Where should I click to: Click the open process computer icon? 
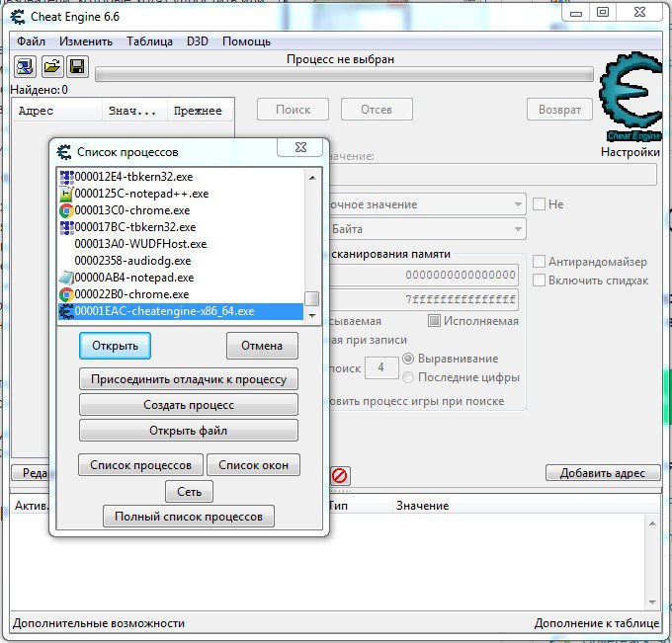tap(25, 67)
